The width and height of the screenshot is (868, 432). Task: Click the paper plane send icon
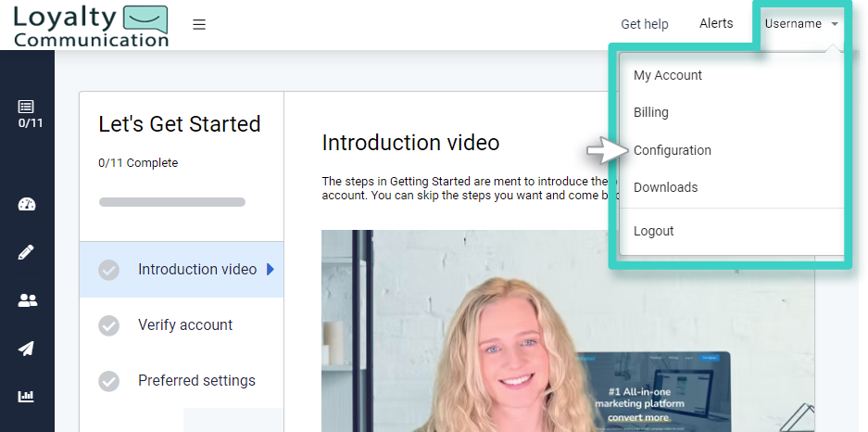(27, 349)
